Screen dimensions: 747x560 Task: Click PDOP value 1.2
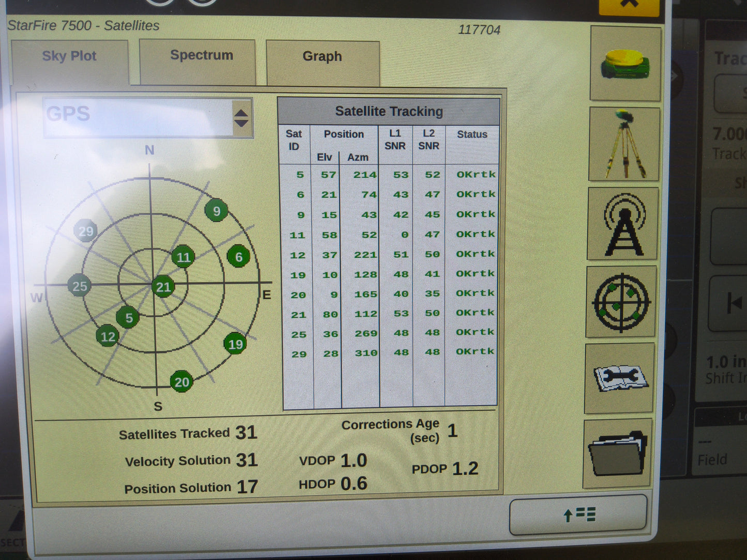click(x=465, y=469)
